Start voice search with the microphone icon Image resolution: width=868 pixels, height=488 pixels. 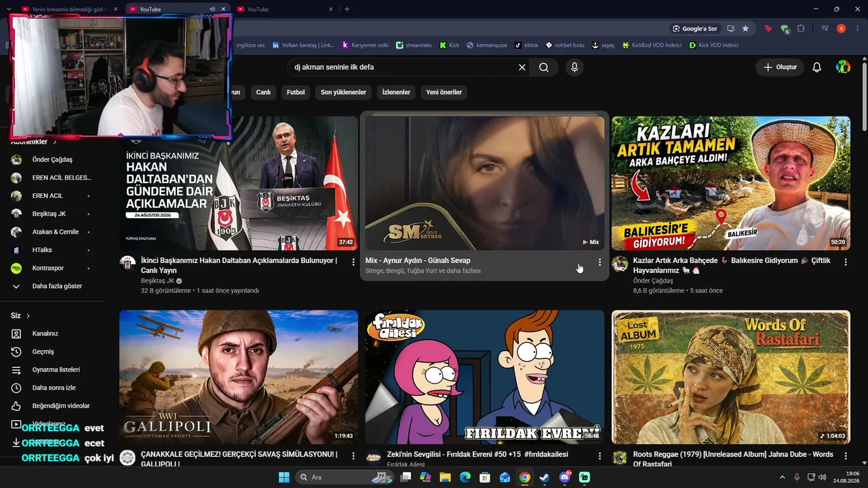[574, 67]
